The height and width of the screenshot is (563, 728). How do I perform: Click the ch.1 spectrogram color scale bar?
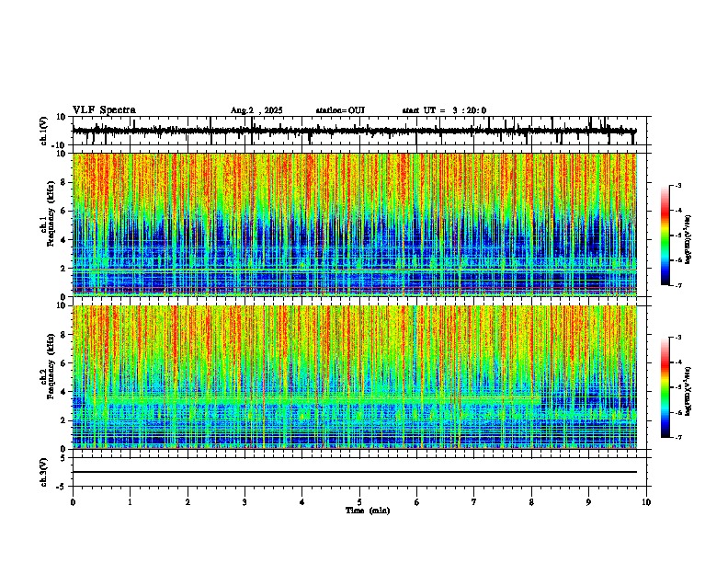click(x=665, y=236)
